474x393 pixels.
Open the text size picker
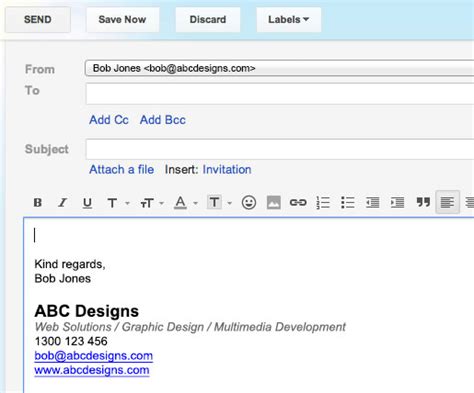click(147, 203)
